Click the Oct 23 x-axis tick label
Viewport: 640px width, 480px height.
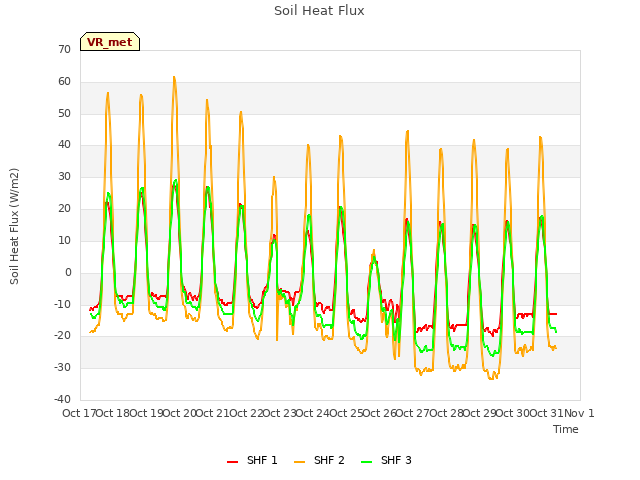coord(279,413)
